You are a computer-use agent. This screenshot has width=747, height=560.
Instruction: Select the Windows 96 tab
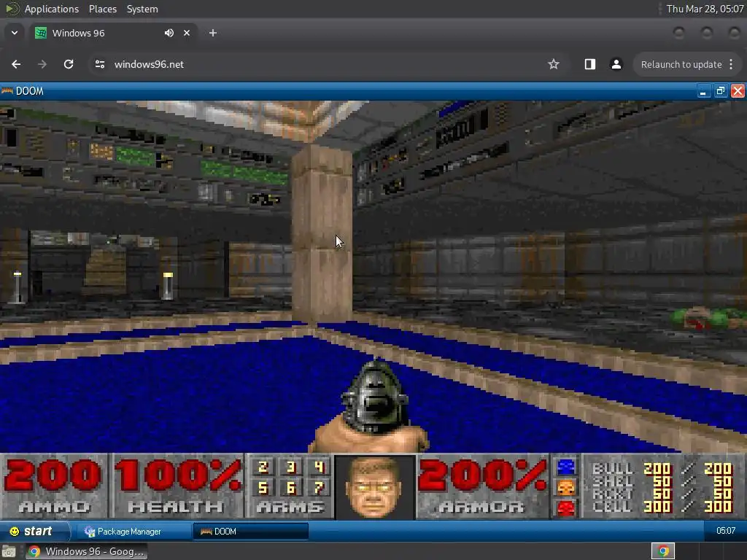(x=112, y=33)
